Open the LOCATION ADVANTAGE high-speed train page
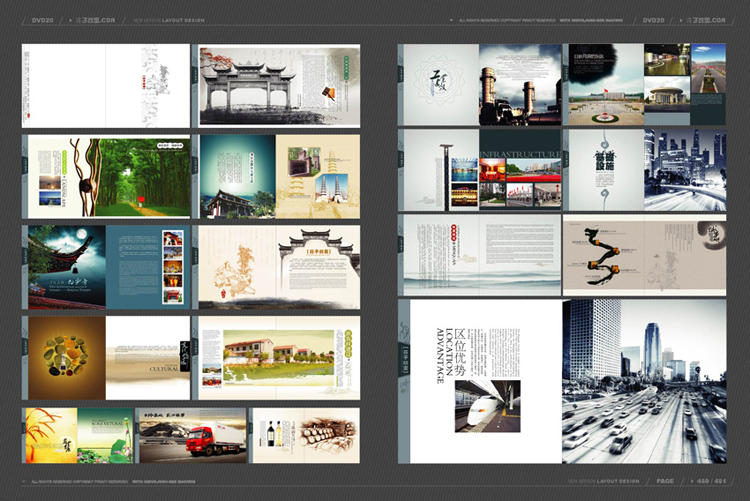The height and width of the screenshot is (501, 750). [x=481, y=380]
